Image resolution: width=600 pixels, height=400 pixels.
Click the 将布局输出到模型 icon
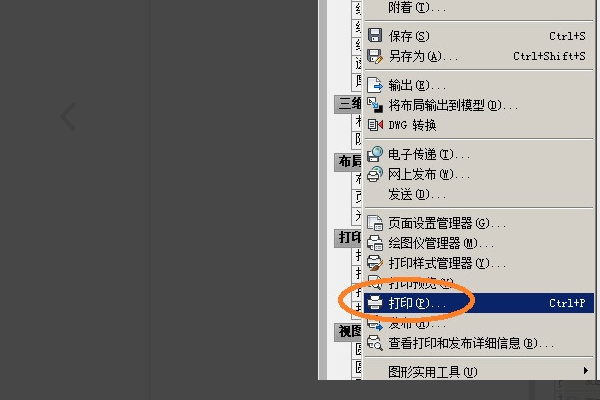[375, 104]
